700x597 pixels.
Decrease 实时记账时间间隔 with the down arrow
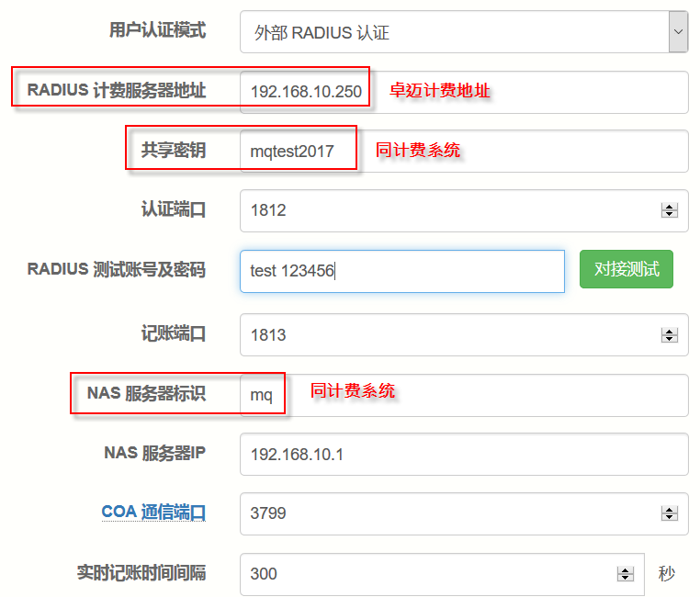pyautogui.click(x=626, y=579)
